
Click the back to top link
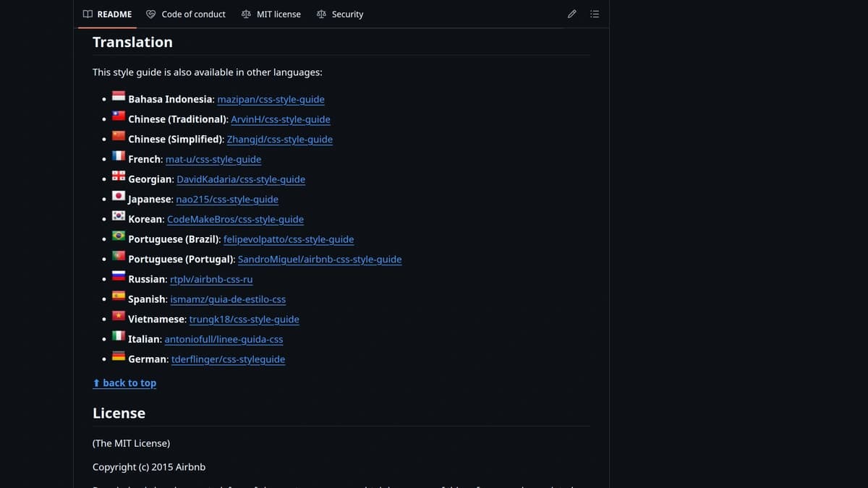click(124, 383)
